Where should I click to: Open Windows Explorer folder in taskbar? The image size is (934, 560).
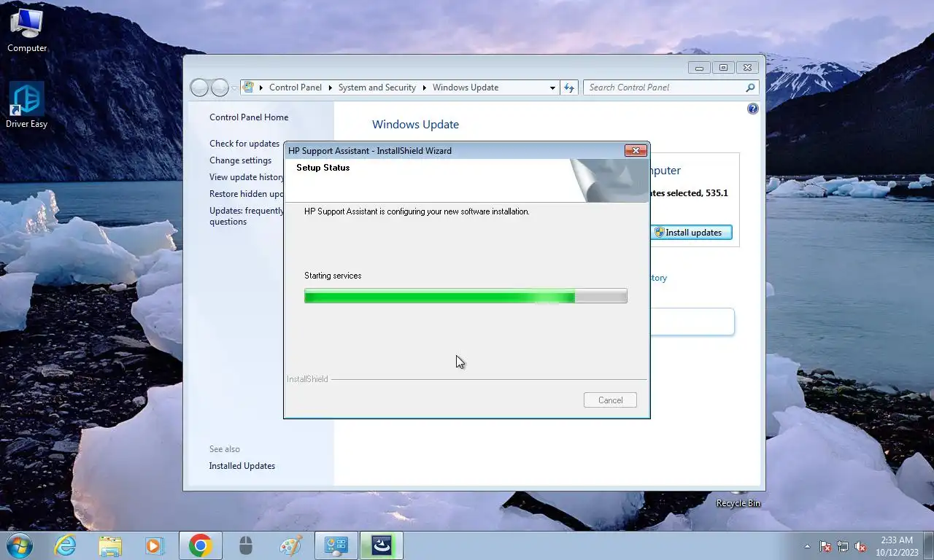(110, 545)
